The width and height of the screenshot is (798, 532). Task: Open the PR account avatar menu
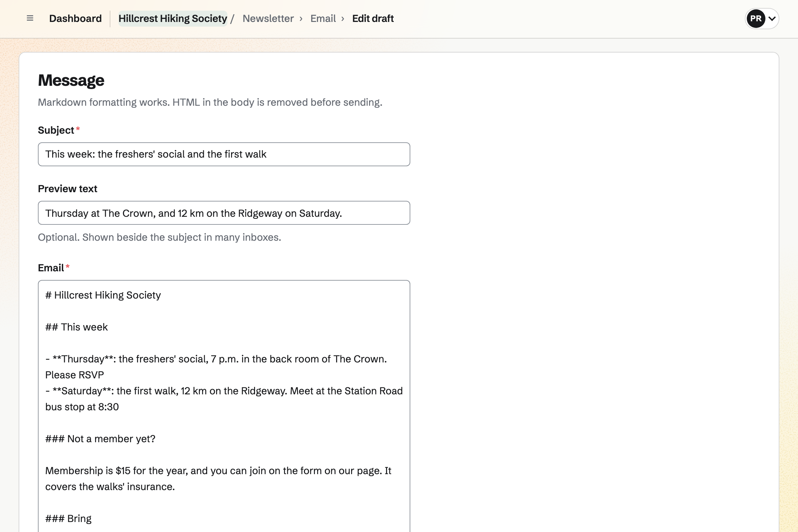(755, 18)
